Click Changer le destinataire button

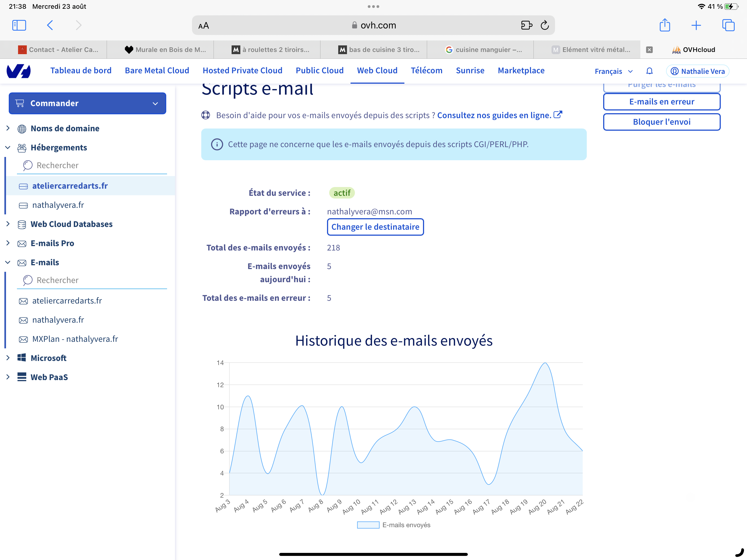(375, 227)
